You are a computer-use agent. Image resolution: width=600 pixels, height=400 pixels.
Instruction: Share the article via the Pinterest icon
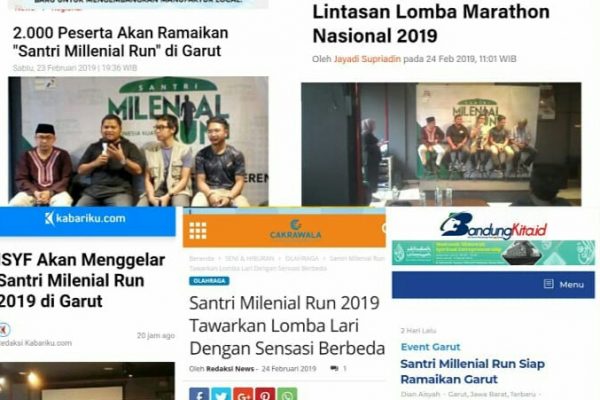tap(265, 394)
